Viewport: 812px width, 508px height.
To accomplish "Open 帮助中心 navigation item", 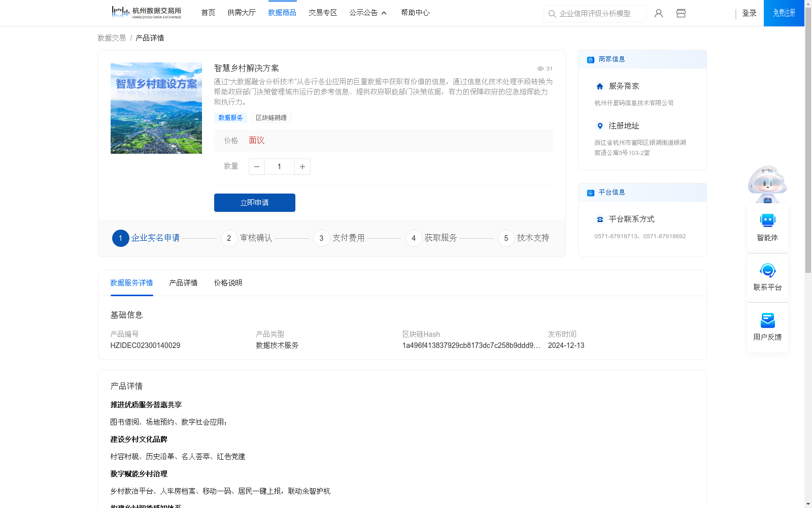I will (x=415, y=13).
